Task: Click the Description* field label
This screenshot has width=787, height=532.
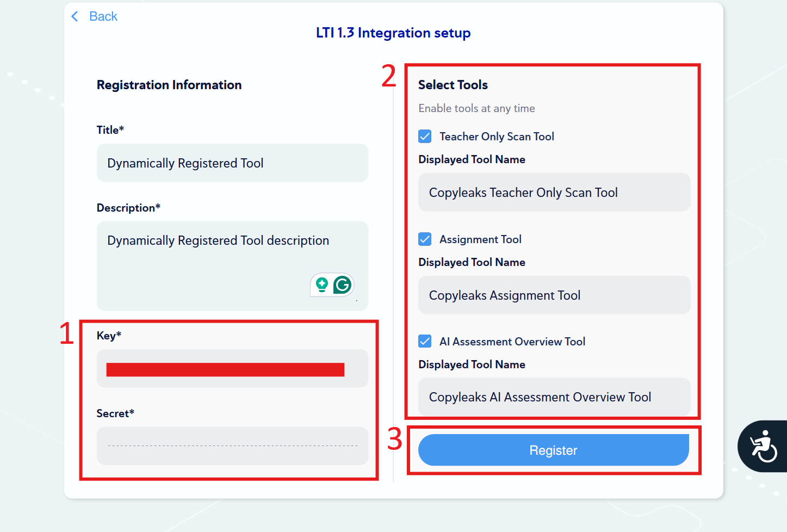Action: click(x=128, y=208)
